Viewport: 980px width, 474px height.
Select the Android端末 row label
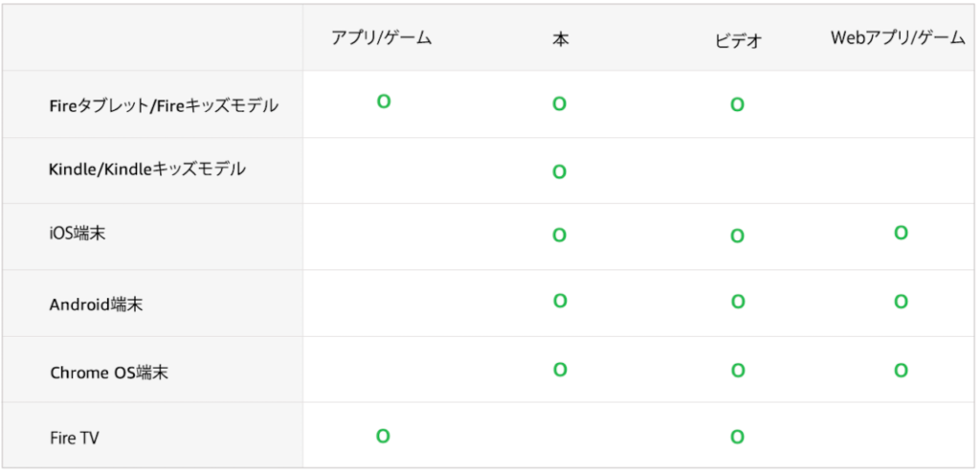(x=97, y=305)
